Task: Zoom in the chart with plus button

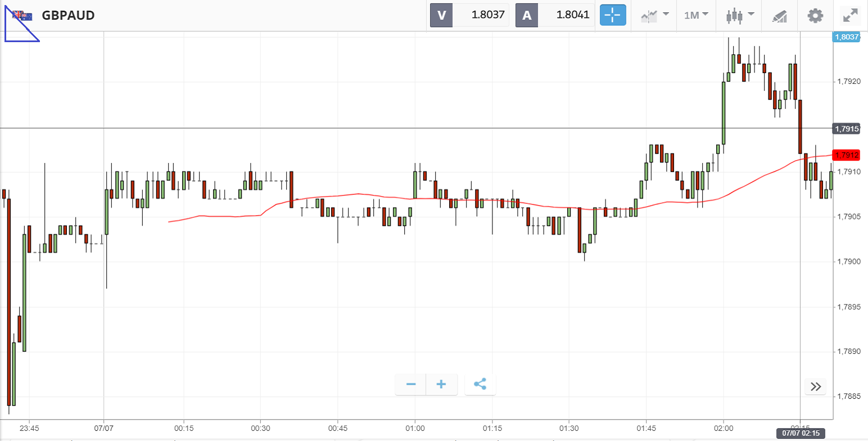Action: click(x=441, y=384)
